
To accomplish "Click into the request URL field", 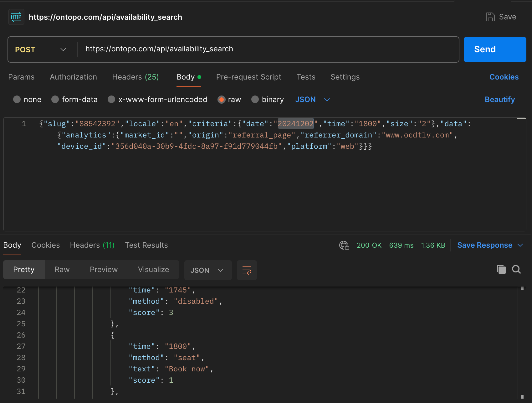I will point(268,49).
